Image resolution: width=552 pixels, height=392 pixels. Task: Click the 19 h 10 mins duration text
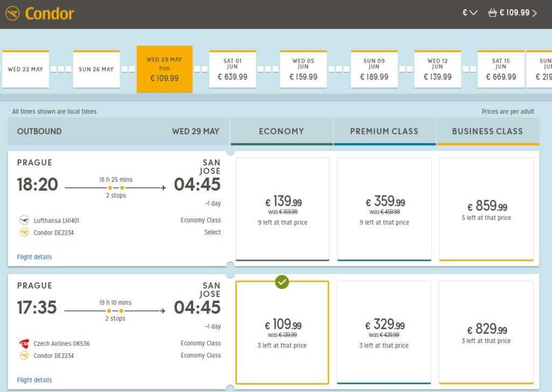pyautogui.click(x=115, y=302)
